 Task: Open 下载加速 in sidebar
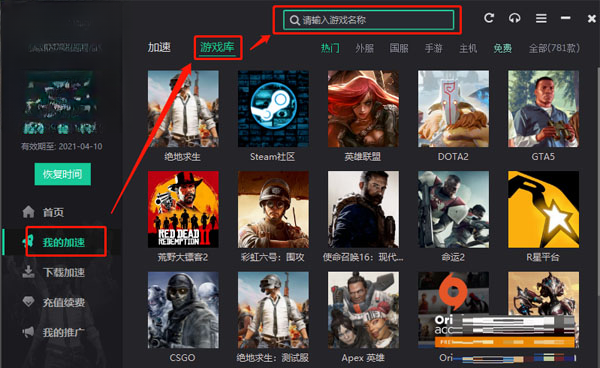[64, 272]
